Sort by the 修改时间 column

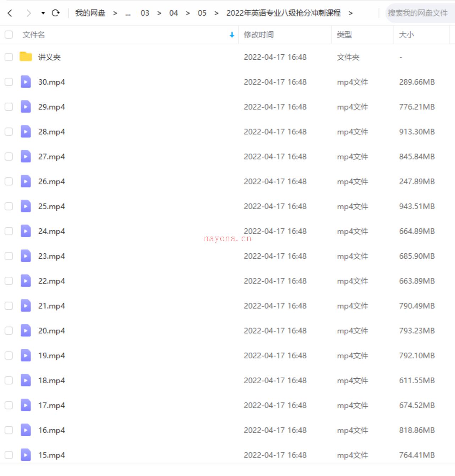point(259,35)
